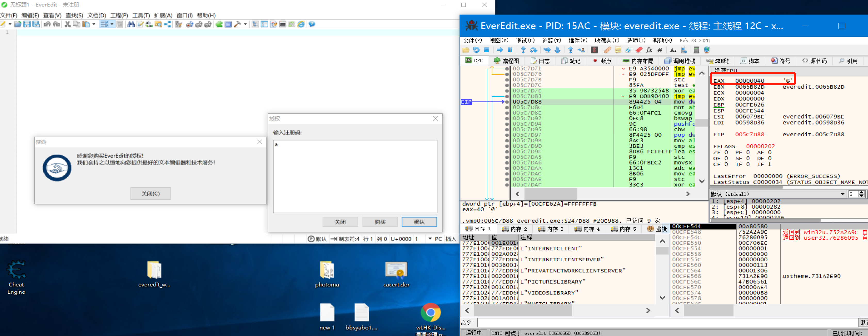
Task: Switch to the 符号 symbols tab
Action: [780, 61]
